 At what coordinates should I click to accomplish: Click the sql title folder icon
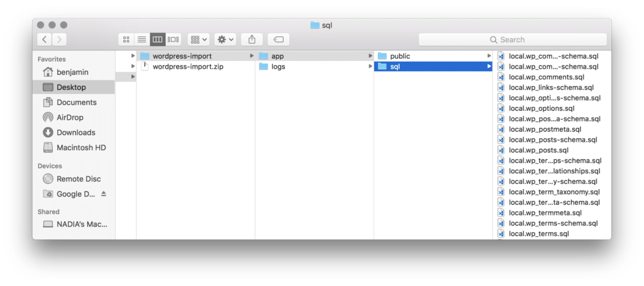pos(314,25)
